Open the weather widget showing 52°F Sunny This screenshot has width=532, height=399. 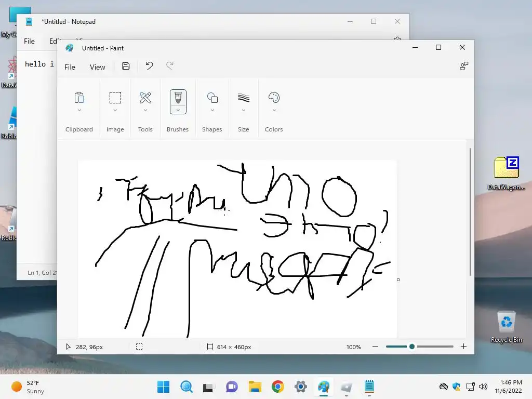(28, 387)
